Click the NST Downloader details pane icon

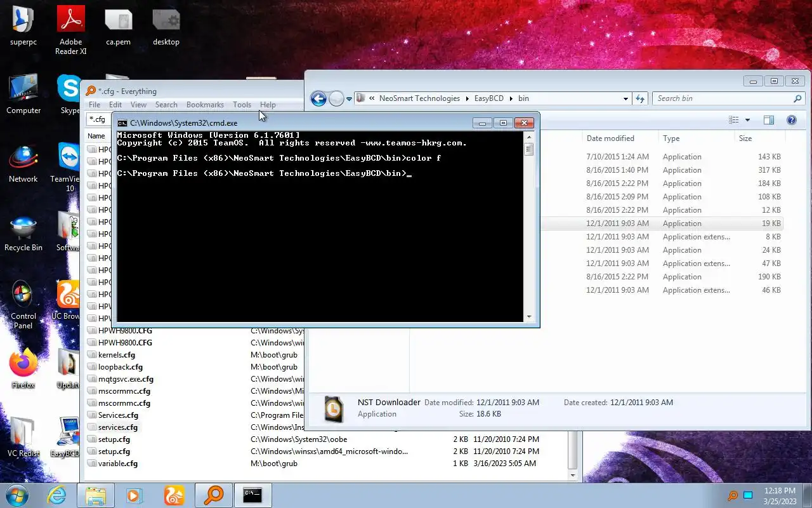(334, 408)
